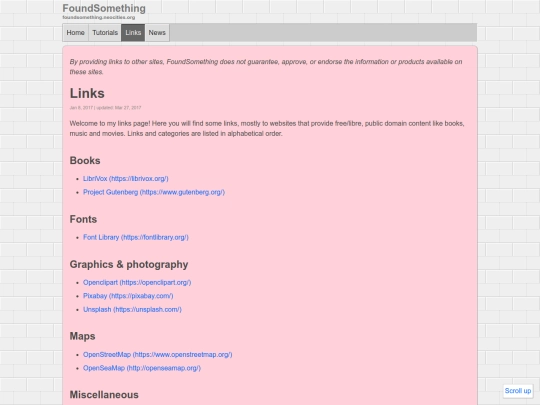Image resolution: width=540 pixels, height=405 pixels.
Task: Click the Graphics & photography heading
Action: pos(129,264)
